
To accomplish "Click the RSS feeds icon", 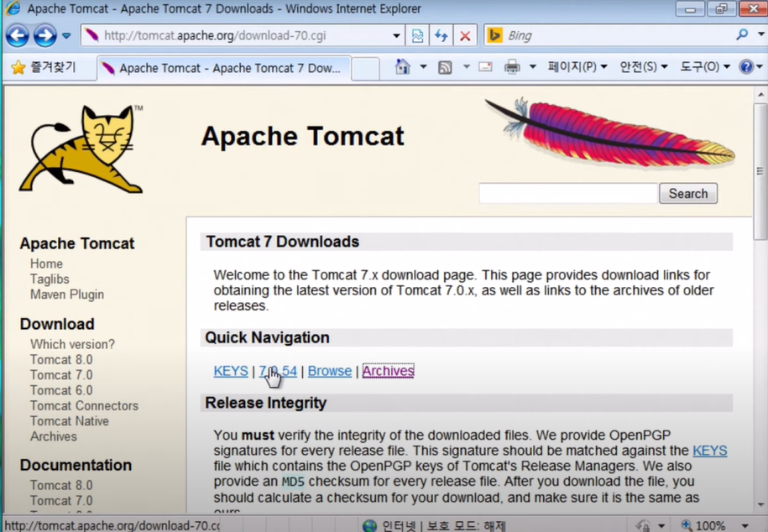I will (x=445, y=67).
